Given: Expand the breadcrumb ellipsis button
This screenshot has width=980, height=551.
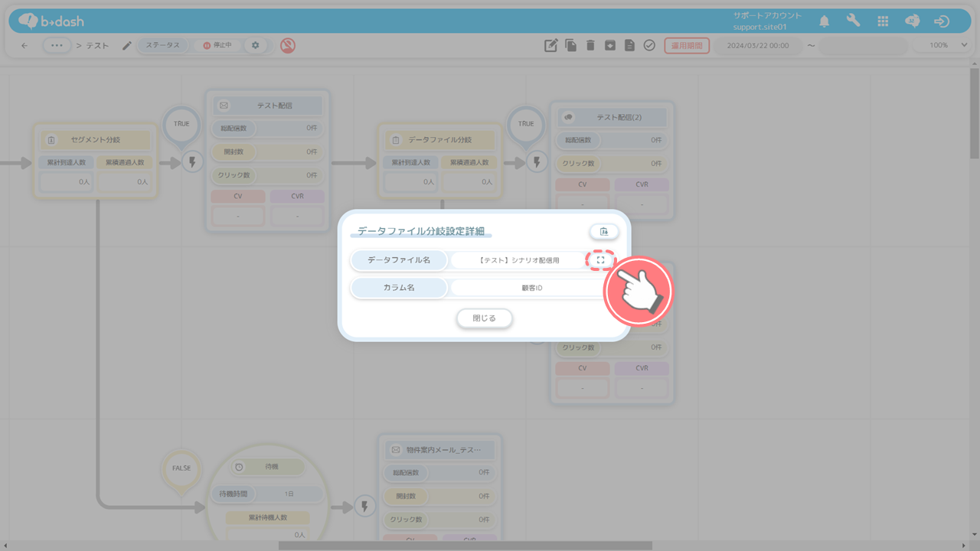Looking at the screenshot, I should tap(57, 46).
